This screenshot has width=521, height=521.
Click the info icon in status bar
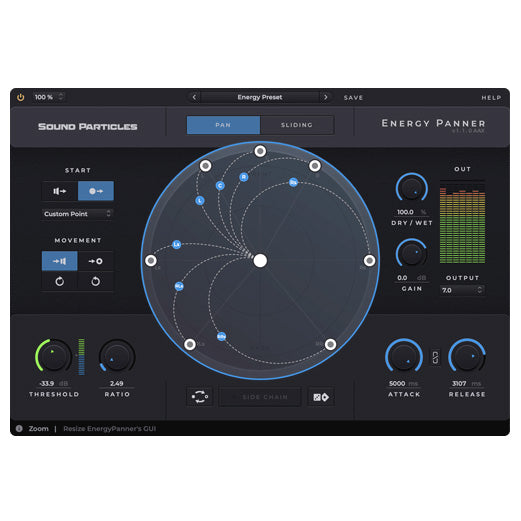tap(19, 428)
